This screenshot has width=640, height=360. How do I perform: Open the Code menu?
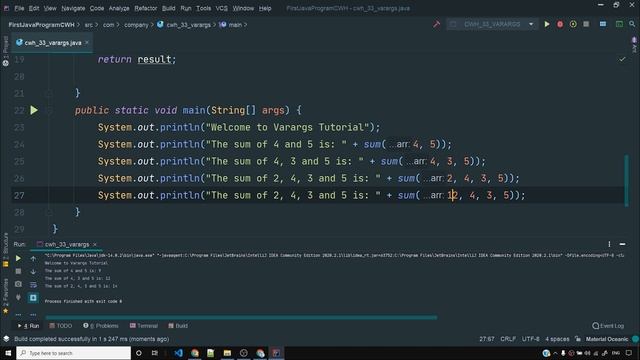coord(97,8)
